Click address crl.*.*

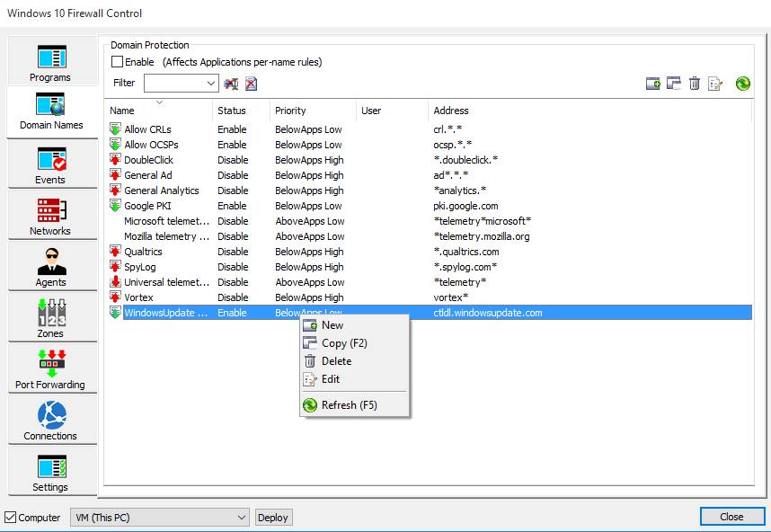[x=448, y=129]
